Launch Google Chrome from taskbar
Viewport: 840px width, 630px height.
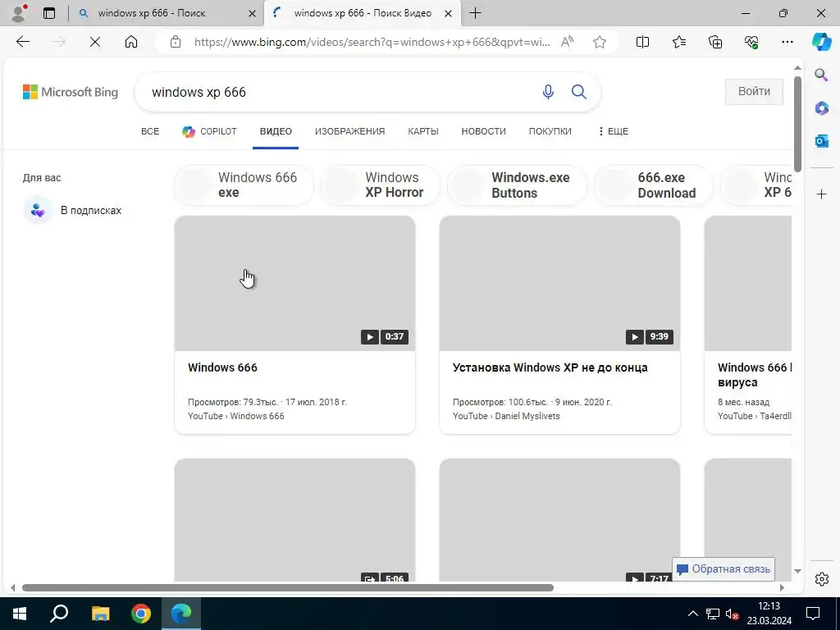pos(141,614)
